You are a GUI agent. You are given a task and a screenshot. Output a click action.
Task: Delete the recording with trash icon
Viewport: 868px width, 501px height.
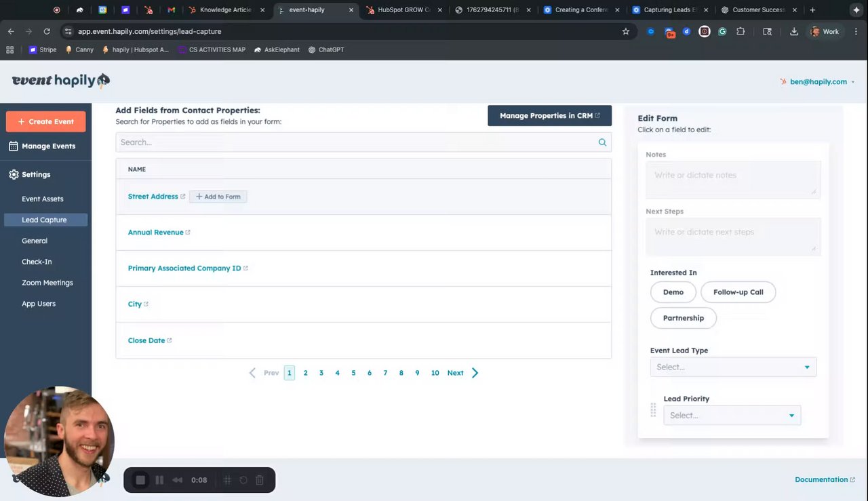(x=260, y=480)
